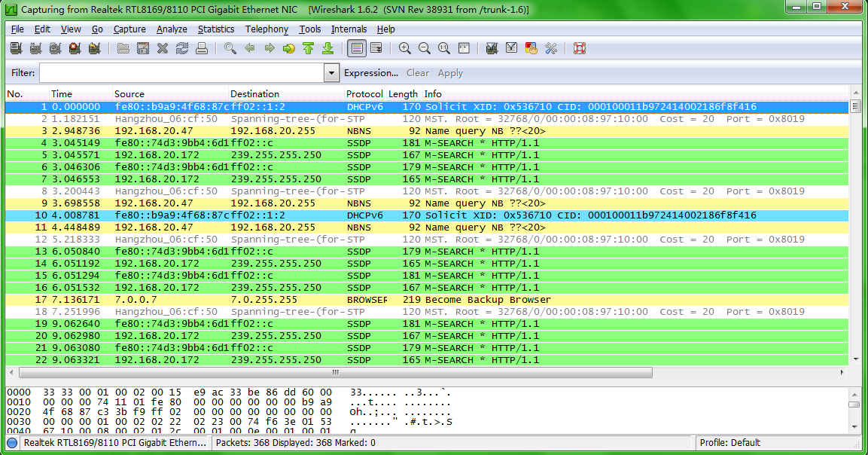Edit the coloring rules
This screenshot has height=455, width=868.
click(531, 49)
